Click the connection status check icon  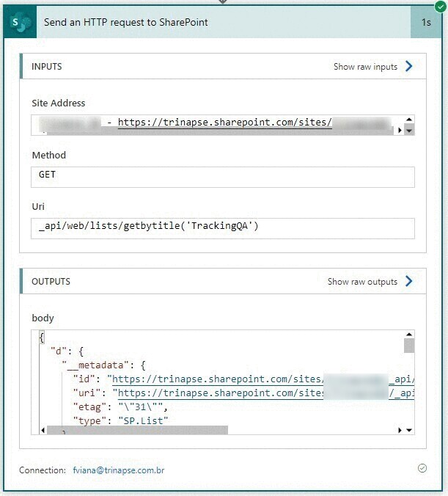[422, 468]
